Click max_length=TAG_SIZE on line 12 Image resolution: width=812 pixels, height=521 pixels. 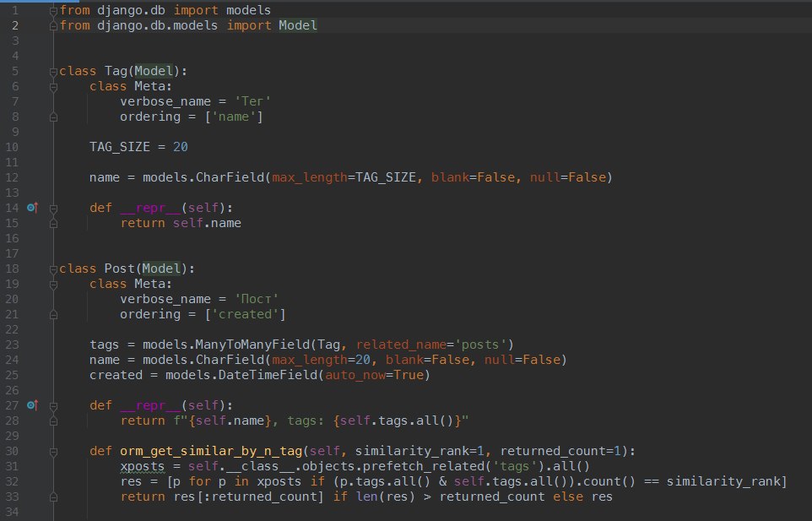(344, 177)
